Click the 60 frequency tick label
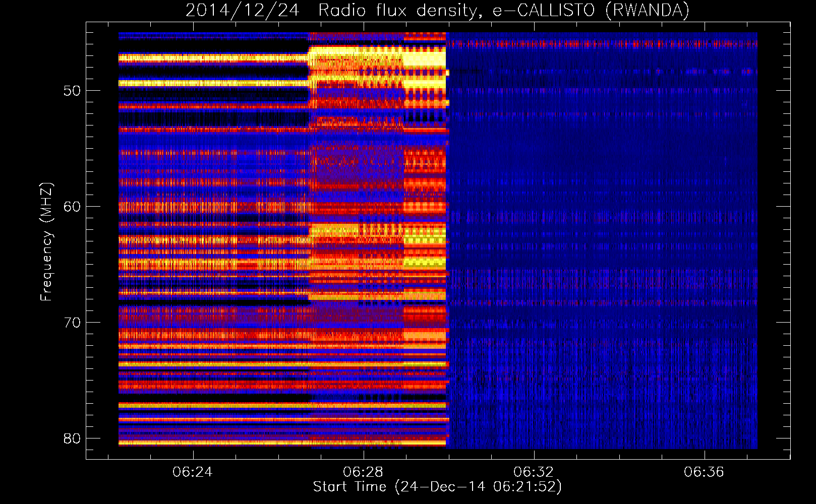This screenshot has height=504, width=816. coord(72,207)
